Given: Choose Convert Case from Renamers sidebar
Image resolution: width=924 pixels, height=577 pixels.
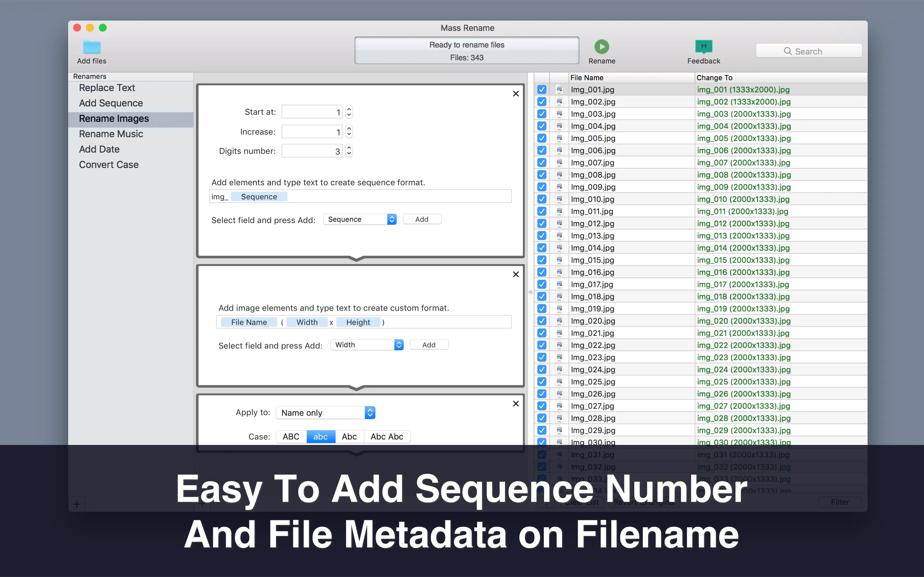Looking at the screenshot, I should tap(108, 165).
